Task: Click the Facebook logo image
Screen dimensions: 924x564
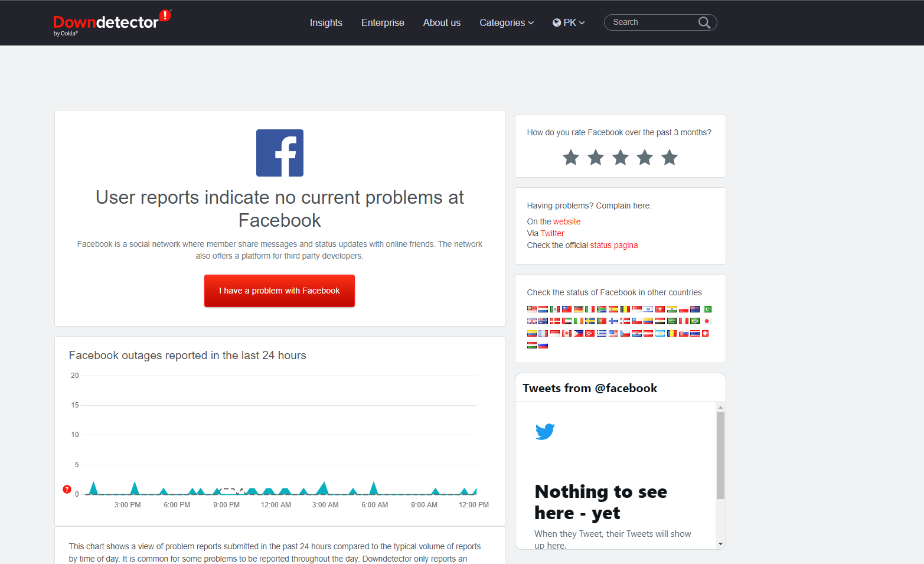Action: tap(280, 153)
